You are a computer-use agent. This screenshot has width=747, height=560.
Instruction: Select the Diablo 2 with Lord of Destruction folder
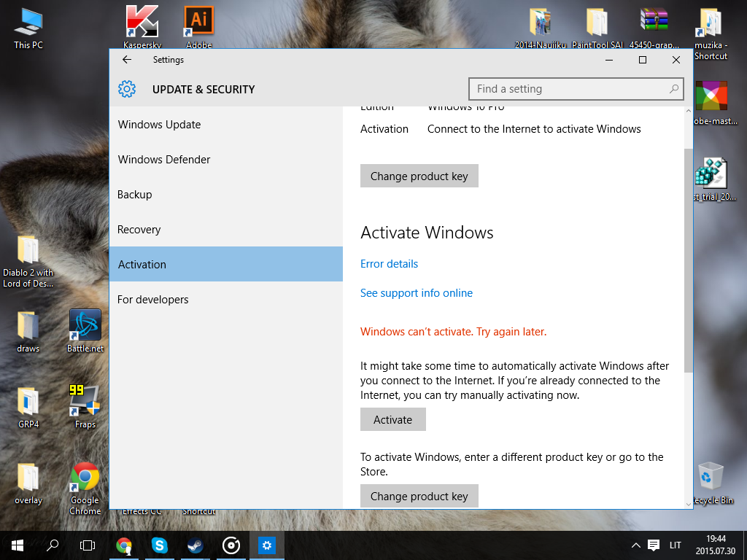tap(28, 261)
